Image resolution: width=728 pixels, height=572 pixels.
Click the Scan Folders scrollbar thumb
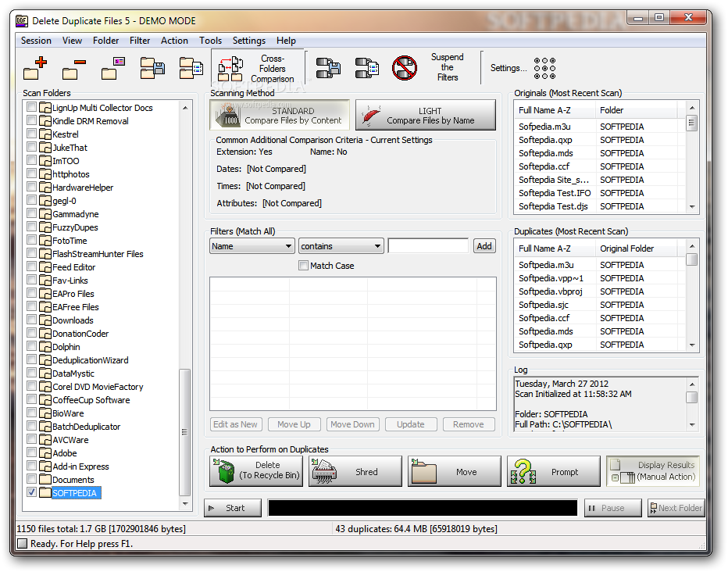click(185, 432)
